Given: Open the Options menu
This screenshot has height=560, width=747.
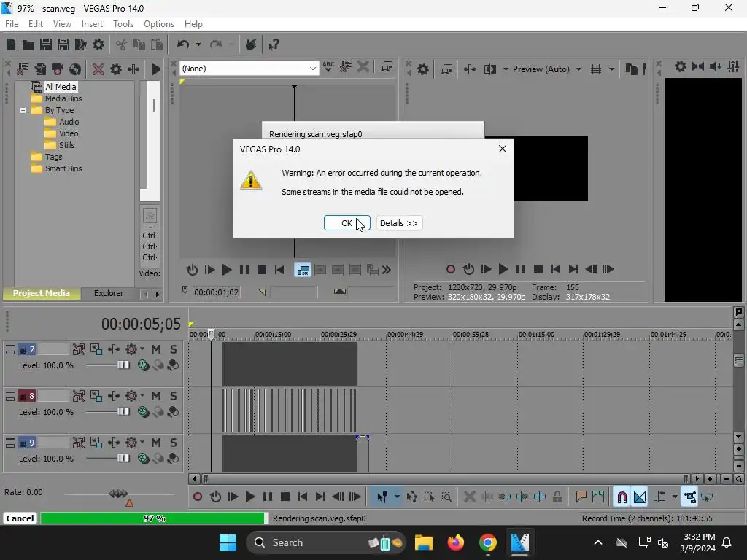Looking at the screenshot, I should point(158,24).
